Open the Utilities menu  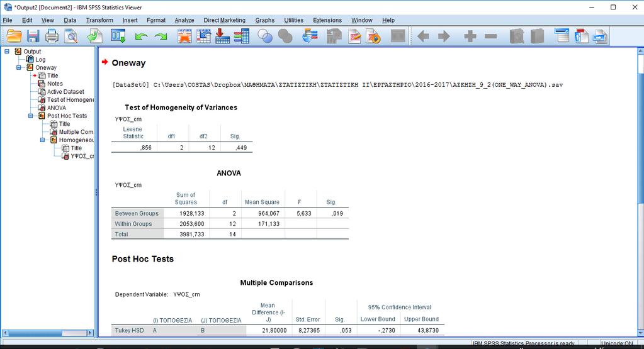(293, 20)
